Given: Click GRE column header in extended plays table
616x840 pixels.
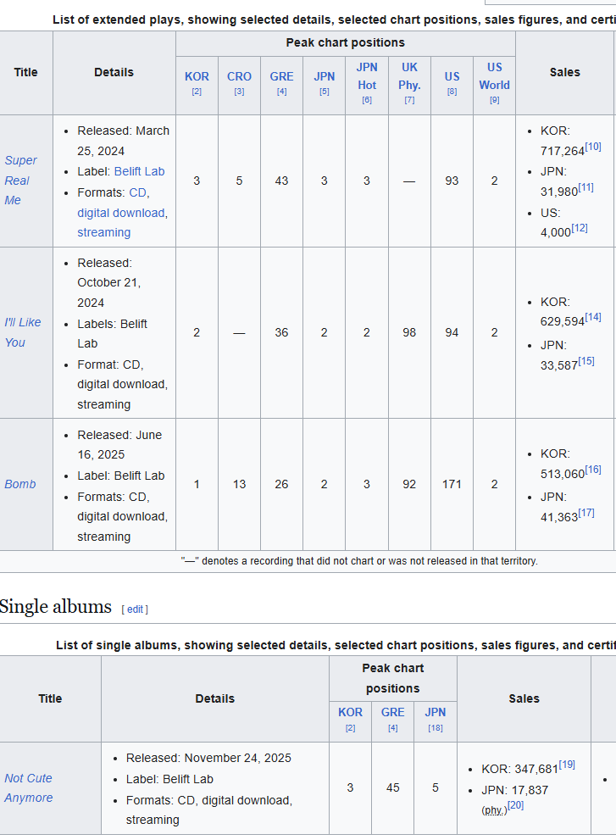Looking at the screenshot, I should point(282,76).
